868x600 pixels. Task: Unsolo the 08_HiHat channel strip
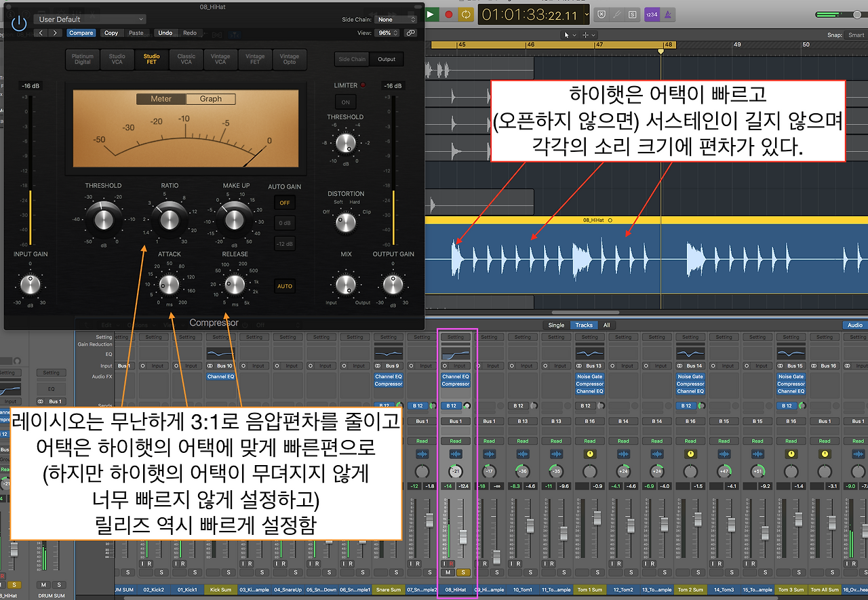tap(464, 573)
